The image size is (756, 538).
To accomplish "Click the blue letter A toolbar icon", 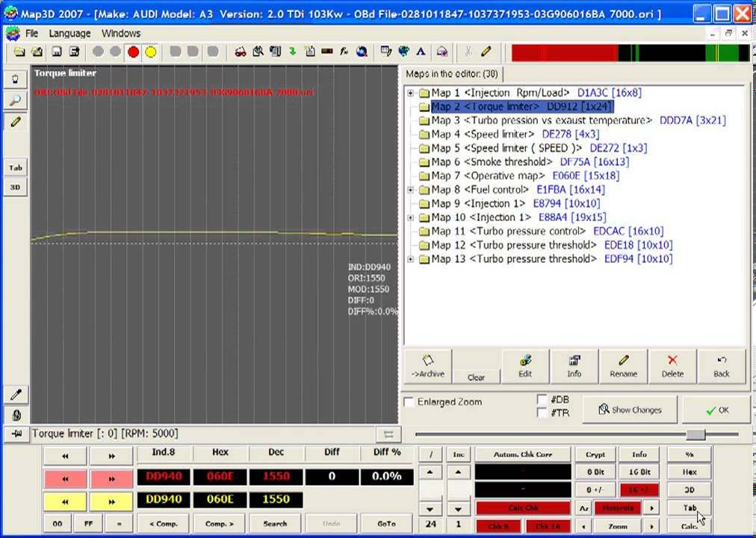I will [x=421, y=52].
